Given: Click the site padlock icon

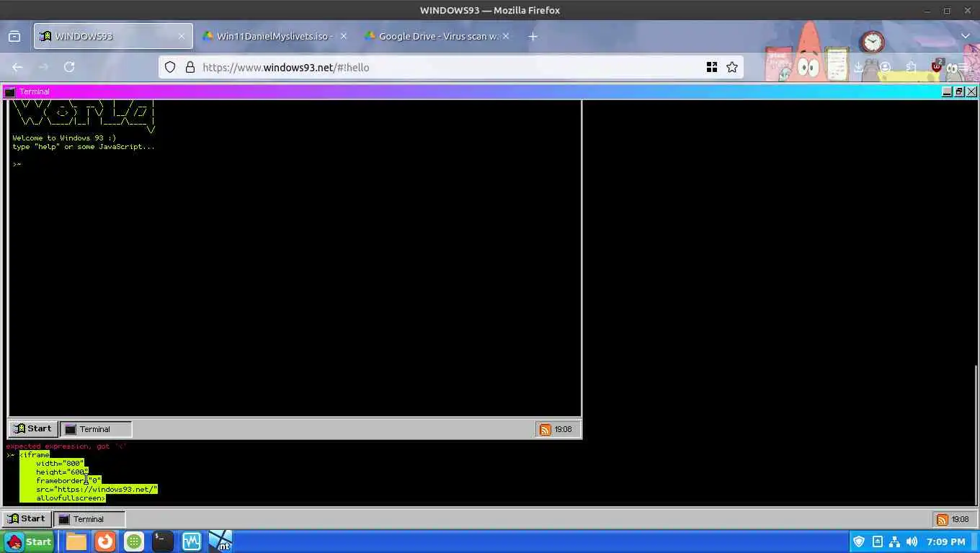Looking at the screenshot, I should click(x=190, y=67).
